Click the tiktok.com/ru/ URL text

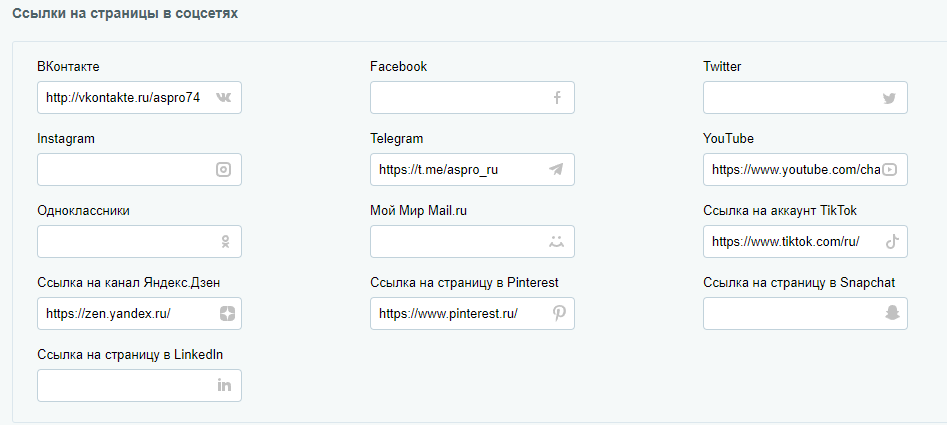click(785, 241)
